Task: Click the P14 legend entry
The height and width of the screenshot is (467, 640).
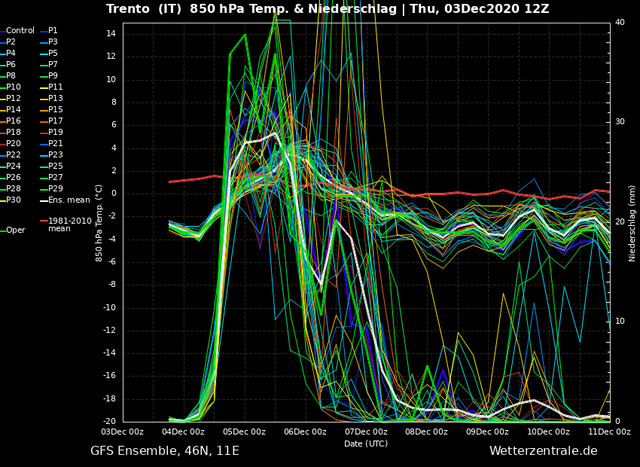Action: 11,109
